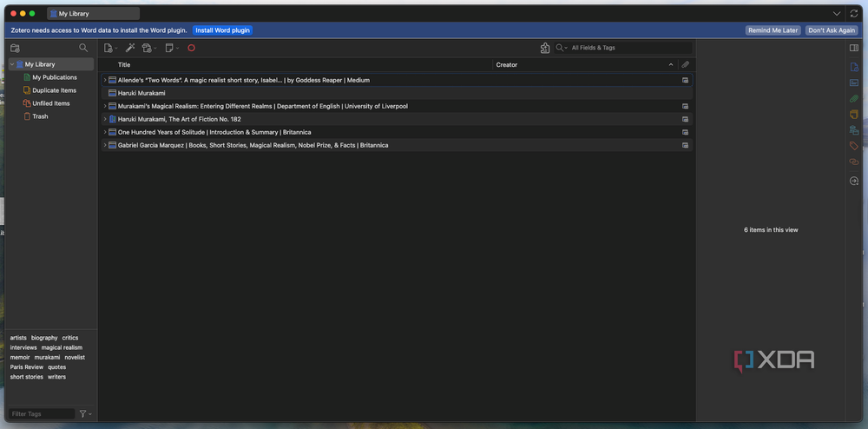The width and height of the screenshot is (868, 429).
Task: Filter by the critics tag
Action: pyautogui.click(x=70, y=338)
